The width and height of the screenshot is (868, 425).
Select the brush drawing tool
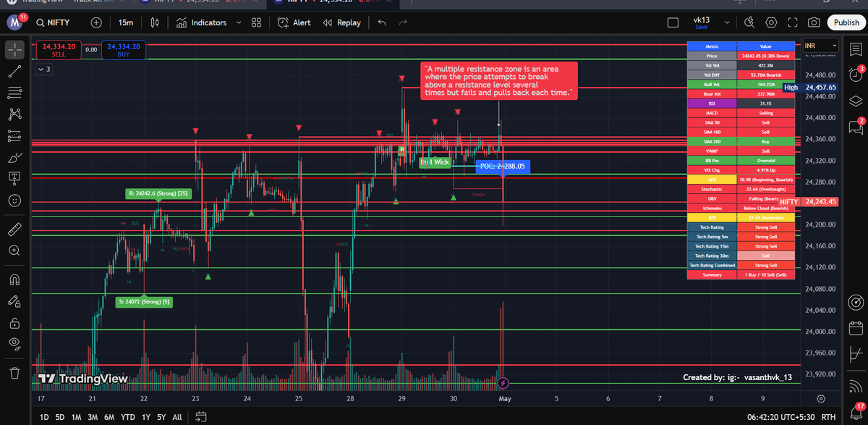click(14, 157)
